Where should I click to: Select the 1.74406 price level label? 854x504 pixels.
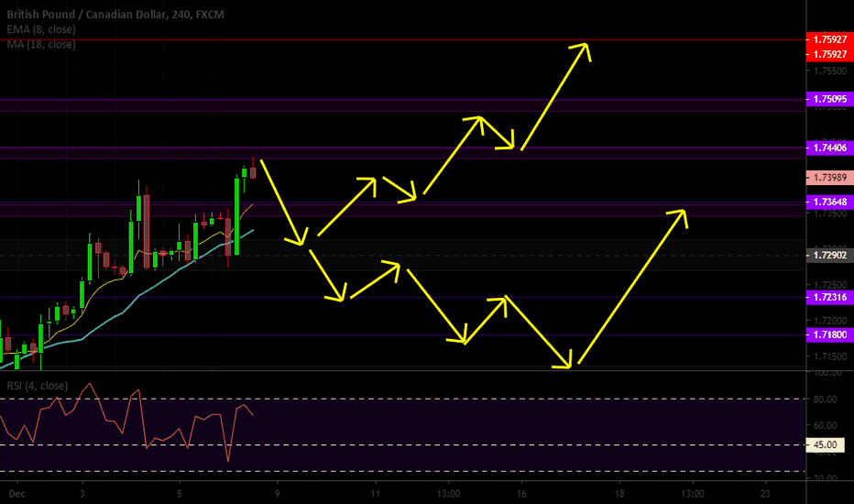828,148
